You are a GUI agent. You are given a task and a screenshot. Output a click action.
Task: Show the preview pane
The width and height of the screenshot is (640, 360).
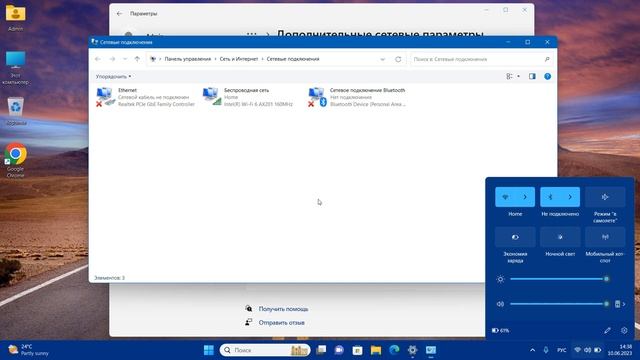coord(532,76)
